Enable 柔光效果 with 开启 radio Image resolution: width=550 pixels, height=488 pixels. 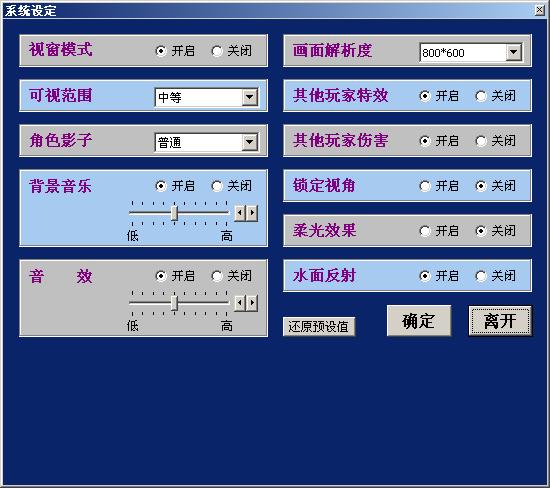pos(425,231)
